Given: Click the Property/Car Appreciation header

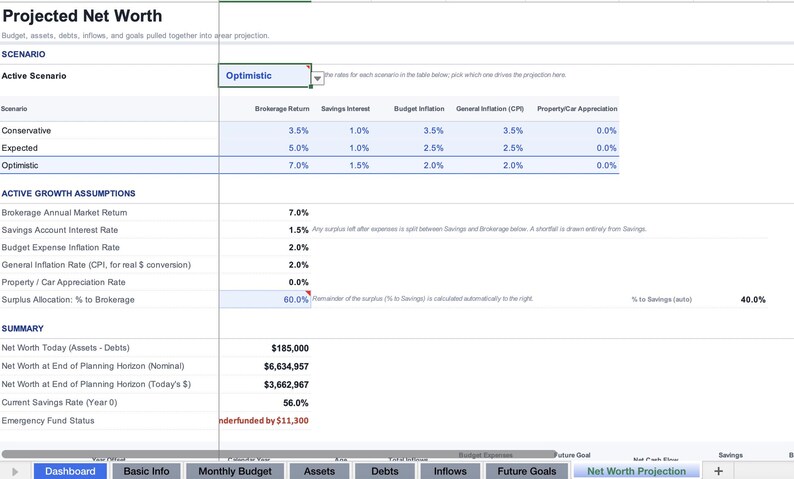Looking at the screenshot, I should coord(577,109).
